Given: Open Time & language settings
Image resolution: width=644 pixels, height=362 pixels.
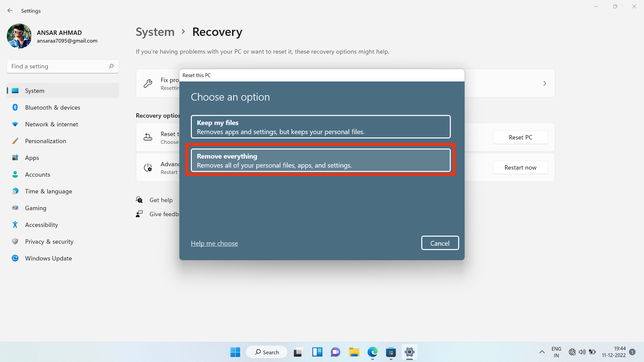Looking at the screenshot, I should click(x=48, y=191).
